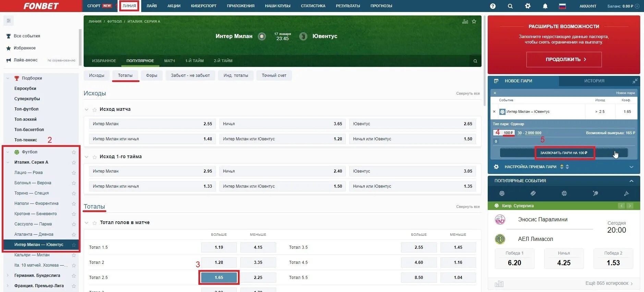Click the bet amount field 100 ₽
Viewport: 644px width, 292px height.
click(504, 132)
